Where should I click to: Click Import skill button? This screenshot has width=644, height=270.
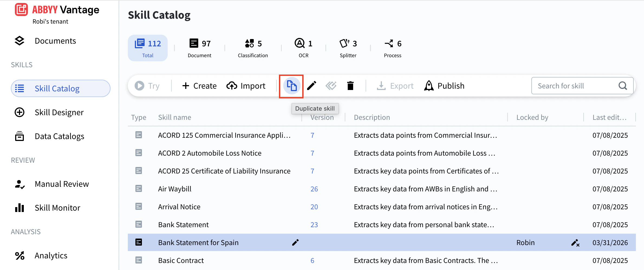click(246, 86)
